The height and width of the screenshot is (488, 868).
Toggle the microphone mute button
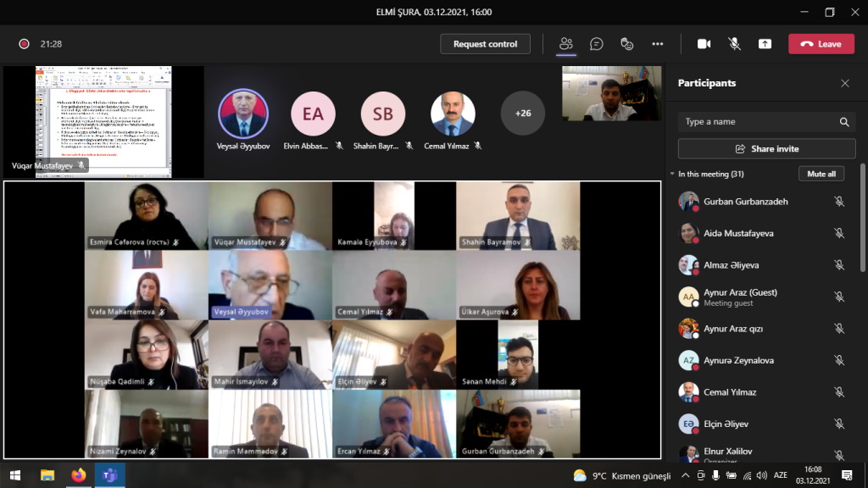pos(734,44)
